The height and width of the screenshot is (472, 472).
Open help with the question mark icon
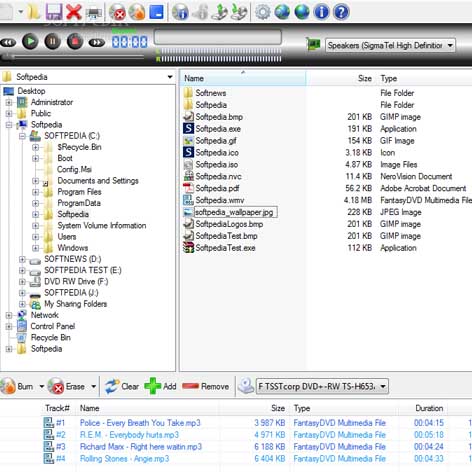coord(341,12)
